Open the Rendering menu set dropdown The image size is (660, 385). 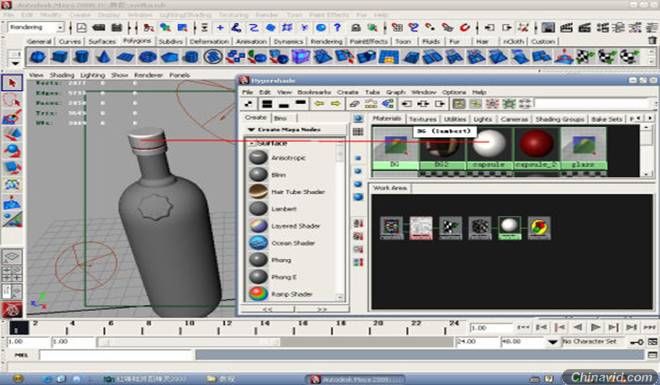click(35, 27)
